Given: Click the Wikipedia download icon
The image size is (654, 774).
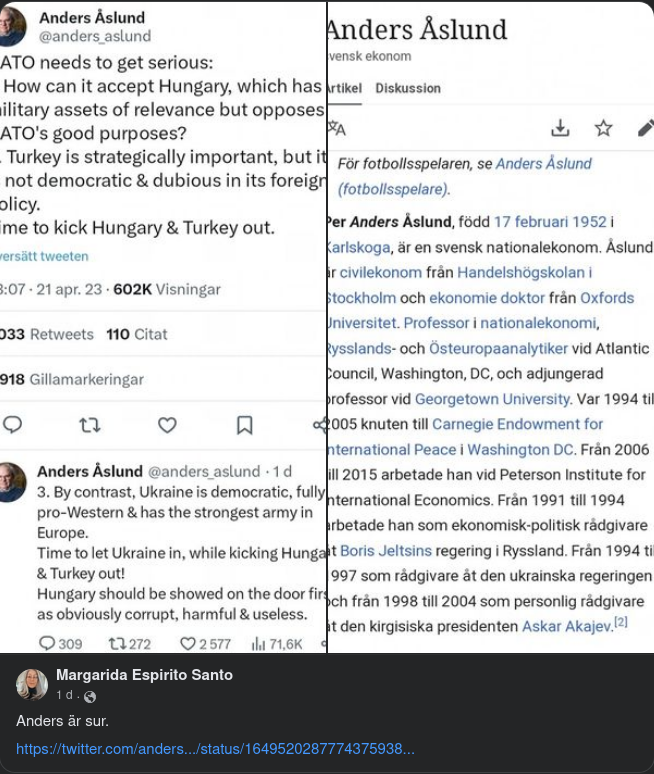Looking at the screenshot, I should (560, 128).
